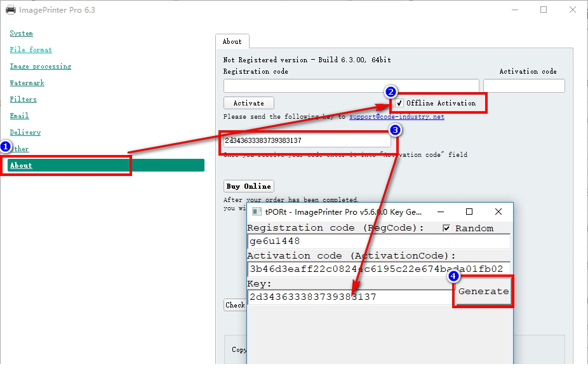The height and width of the screenshot is (378, 588).
Task: Open the Other settings link
Action: tap(20, 149)
